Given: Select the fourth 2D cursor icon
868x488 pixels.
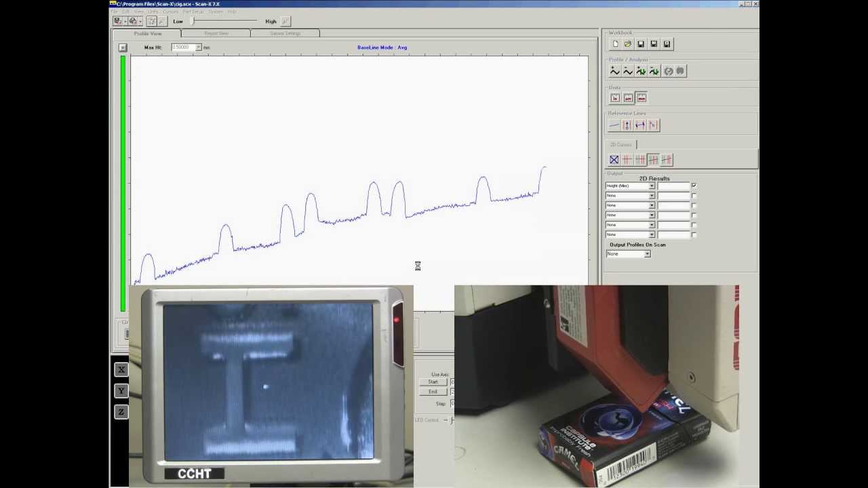Looking at the screenshot, I should coord(653,160).
